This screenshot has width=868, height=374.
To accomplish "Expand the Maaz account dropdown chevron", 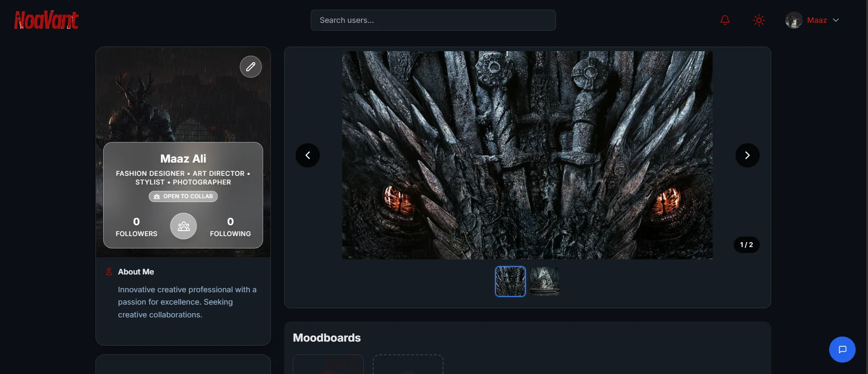I will click(x=836, y=20).
